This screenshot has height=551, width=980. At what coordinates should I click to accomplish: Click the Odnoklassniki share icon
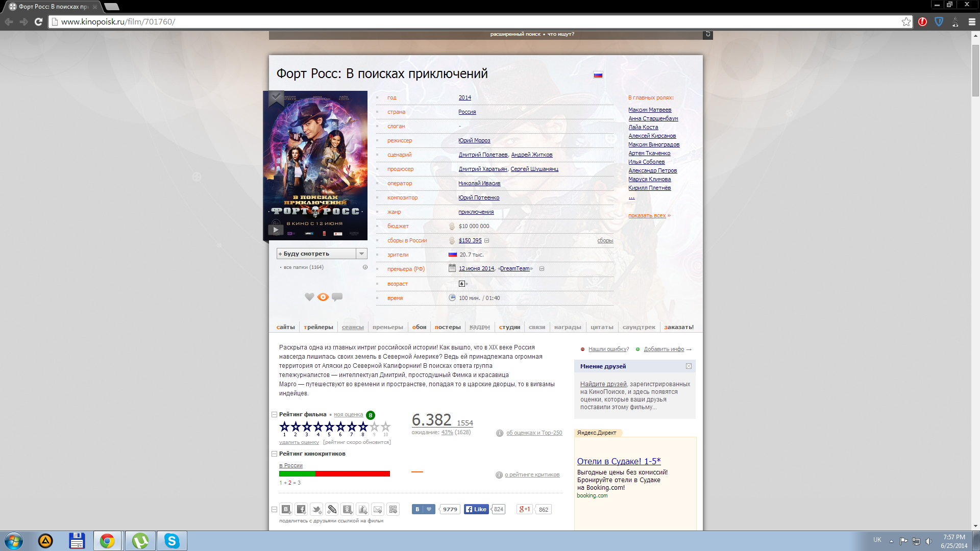click(x=347, y=509)
